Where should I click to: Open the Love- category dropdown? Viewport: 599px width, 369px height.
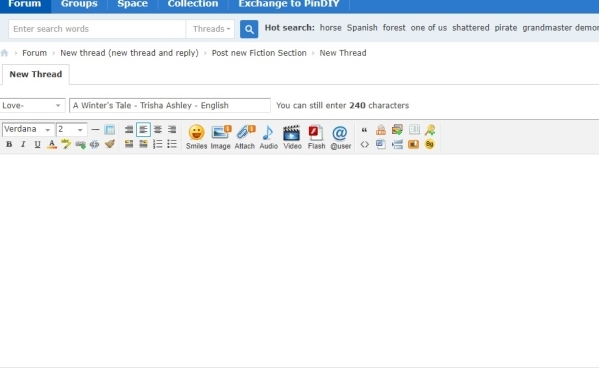tap(32, 105)
